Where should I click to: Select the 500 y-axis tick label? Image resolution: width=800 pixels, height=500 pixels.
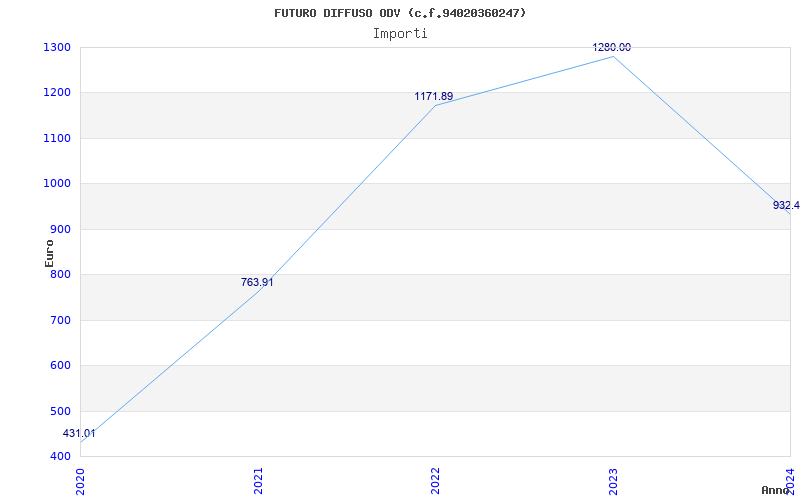[x=61, y=411]
